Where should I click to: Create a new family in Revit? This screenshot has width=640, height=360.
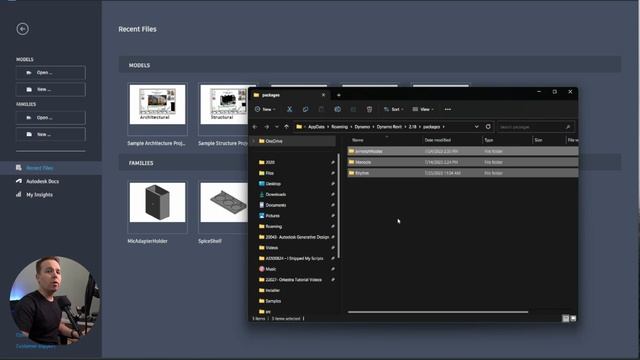click(x=51, y=134)
